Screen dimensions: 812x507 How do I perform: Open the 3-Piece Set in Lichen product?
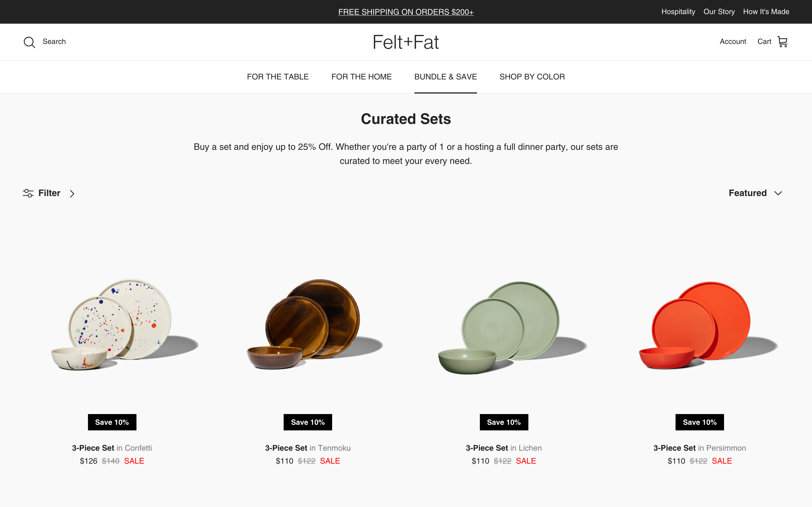pyautogui.click(x=504, y=448)
